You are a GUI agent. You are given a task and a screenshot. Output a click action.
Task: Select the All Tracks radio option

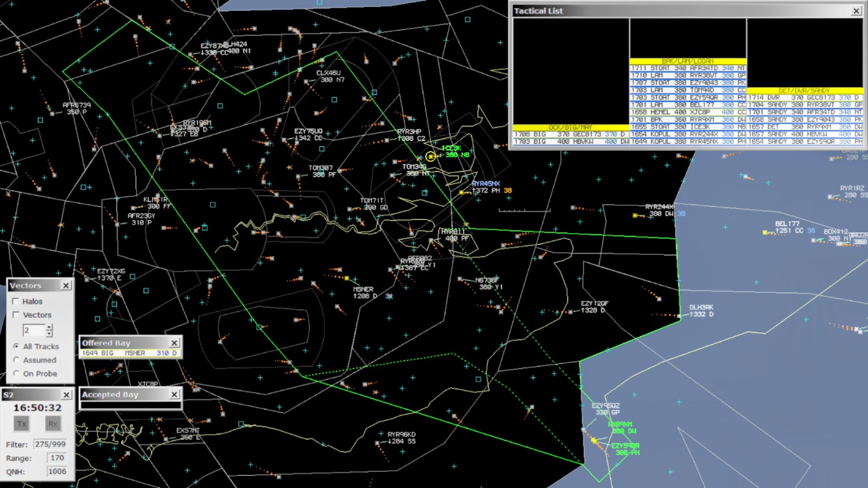[x=16, y=346]
